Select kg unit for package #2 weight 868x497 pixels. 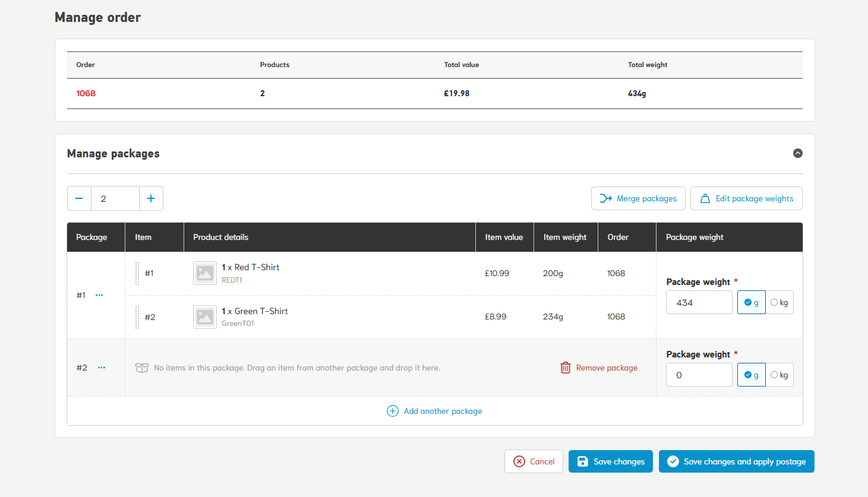tap(779, 375)
